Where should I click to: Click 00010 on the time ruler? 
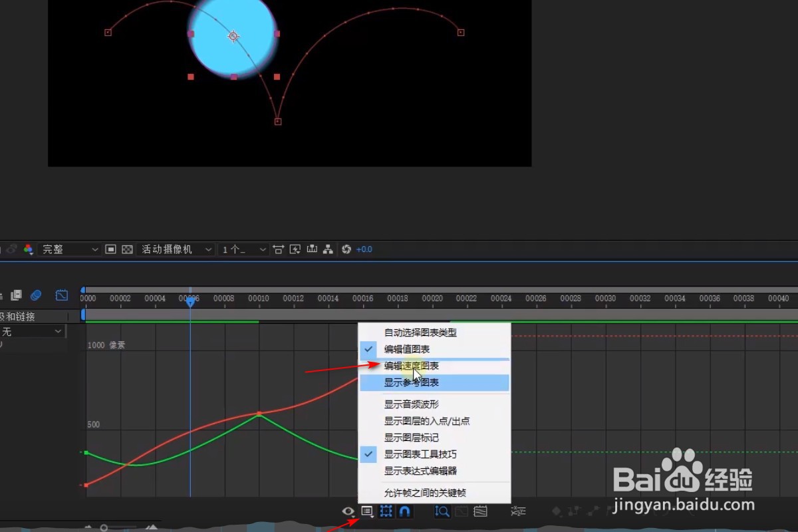coord(259,299)
